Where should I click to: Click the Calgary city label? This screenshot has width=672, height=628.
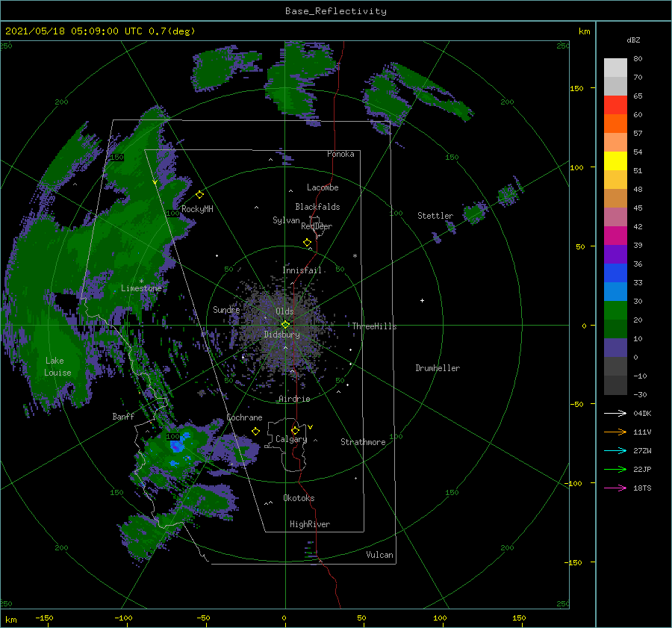[x=291, y=439]
